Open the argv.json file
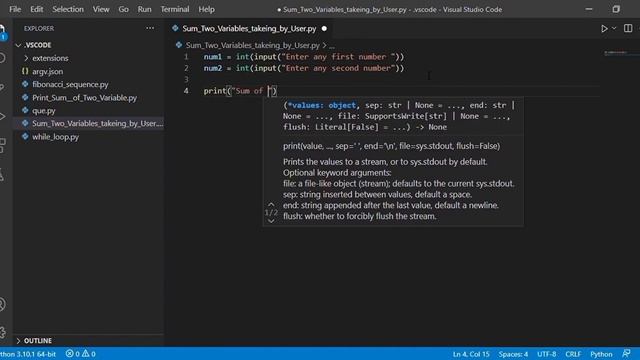 pos(48,71)
